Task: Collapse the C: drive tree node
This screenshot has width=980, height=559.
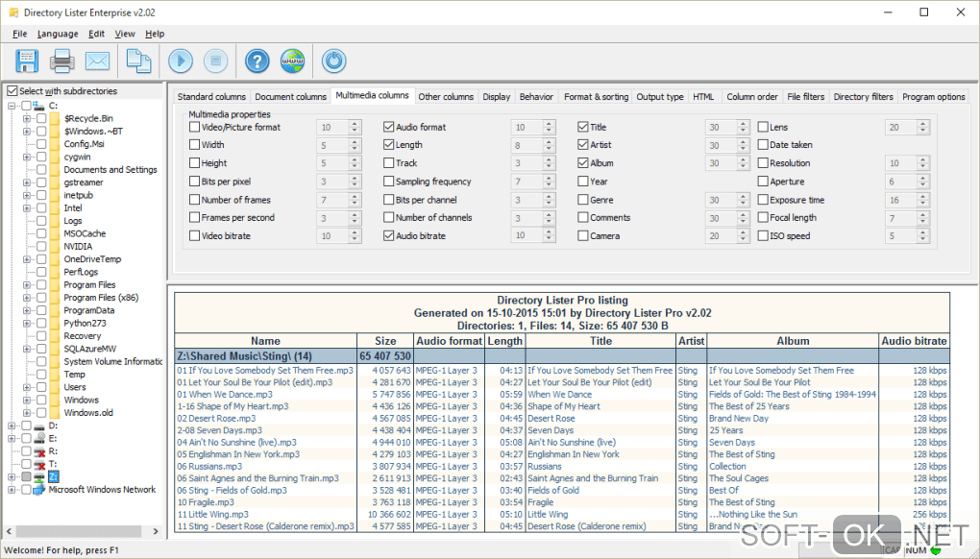Action: click(11, 107)
